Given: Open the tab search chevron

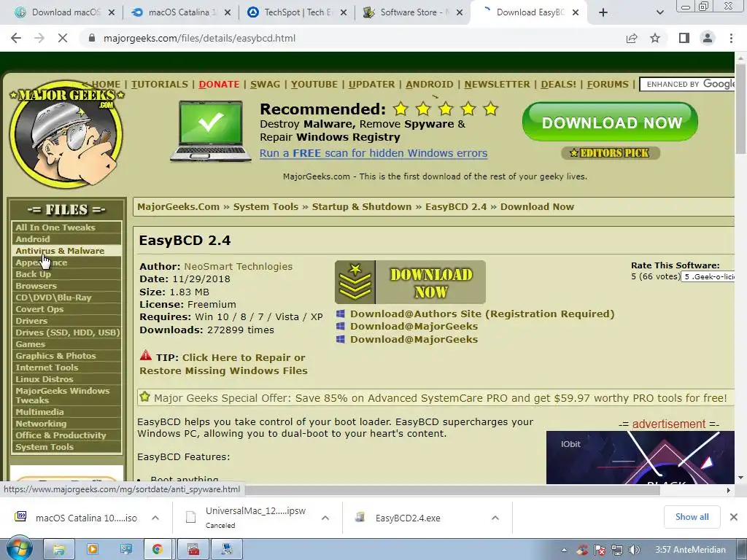Looking at the screenshot, I should (659, 12).
